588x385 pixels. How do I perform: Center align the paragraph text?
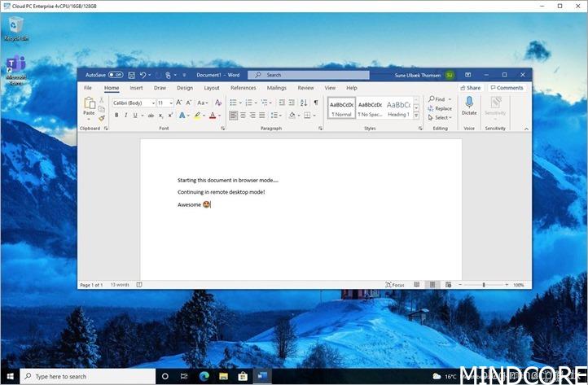pos(243,116)
